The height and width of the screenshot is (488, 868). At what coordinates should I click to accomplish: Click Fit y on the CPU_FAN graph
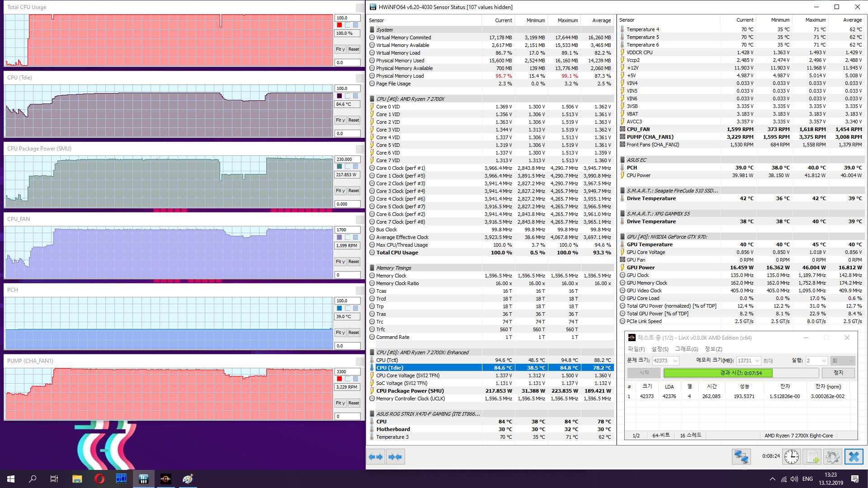(x=340, y=262)
